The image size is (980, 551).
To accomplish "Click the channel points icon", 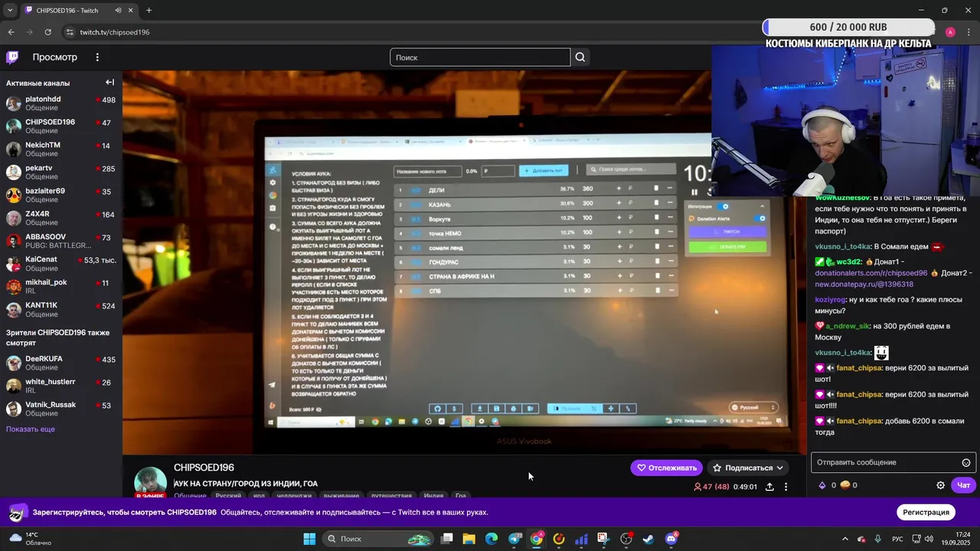I will tap(845, 485).
